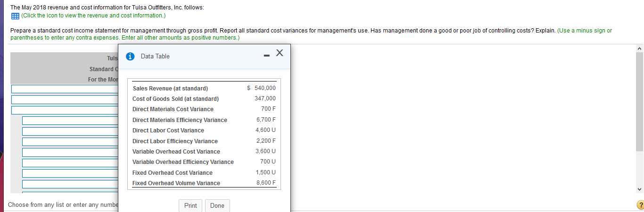This screenshot has width=644, height=212.
Task: Click the 6,700 F value
Action: (x=266, y=120)
